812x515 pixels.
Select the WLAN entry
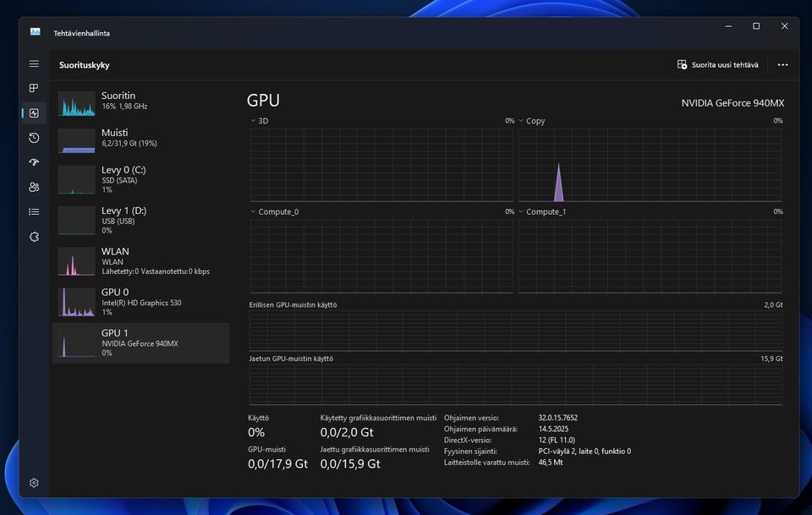click(x=141, y=260)
